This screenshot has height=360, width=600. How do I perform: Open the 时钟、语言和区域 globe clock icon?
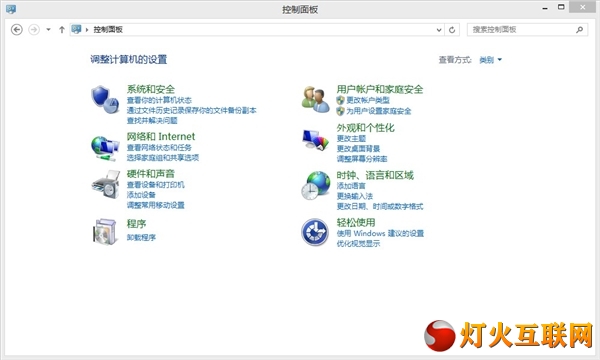click(315, 186)
